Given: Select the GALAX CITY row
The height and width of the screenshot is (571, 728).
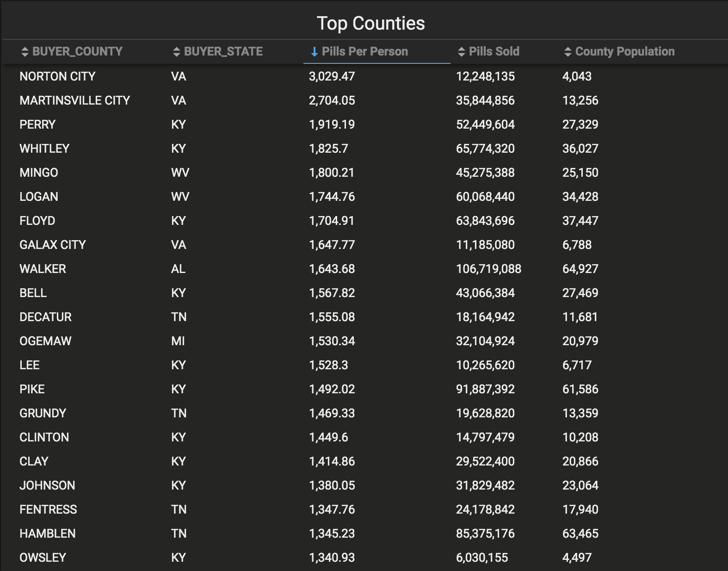Looking at the screenshot, I should coord(365,245).
